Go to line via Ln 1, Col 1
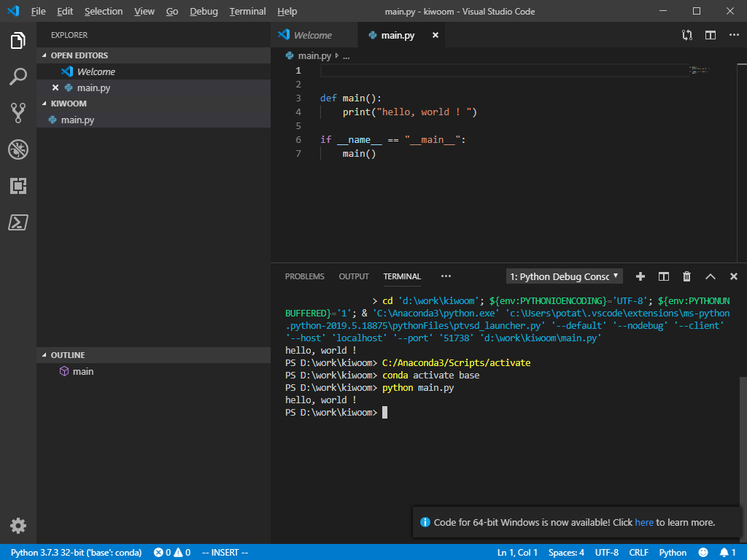Image resolution: width=747 pixels, height=560 pixels. (x=517, y=553)
